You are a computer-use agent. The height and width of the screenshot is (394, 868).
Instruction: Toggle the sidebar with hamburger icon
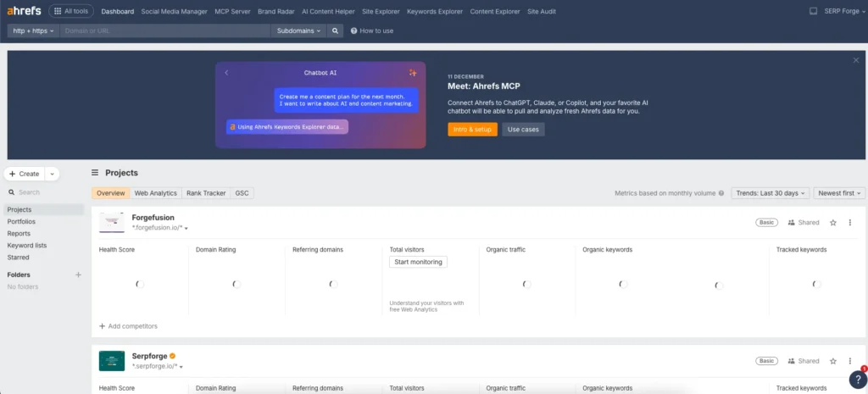click(95, 173)
